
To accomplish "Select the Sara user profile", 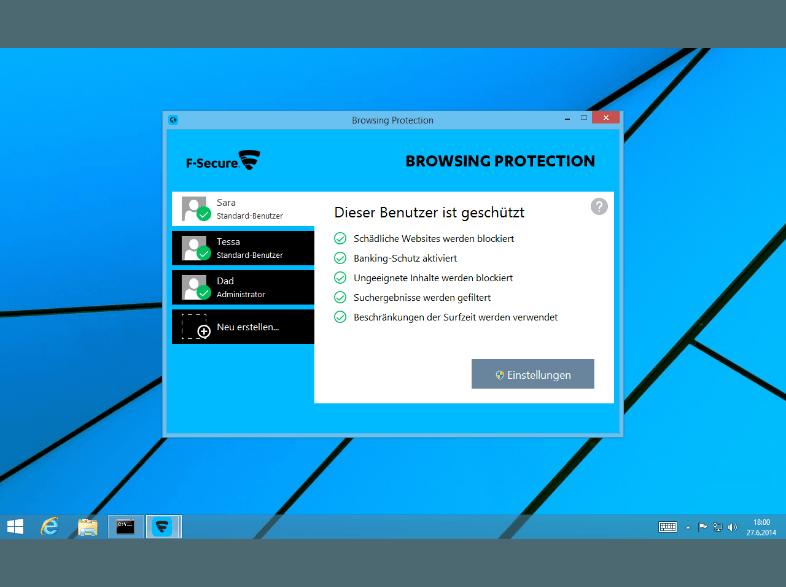I will [243, 209].
